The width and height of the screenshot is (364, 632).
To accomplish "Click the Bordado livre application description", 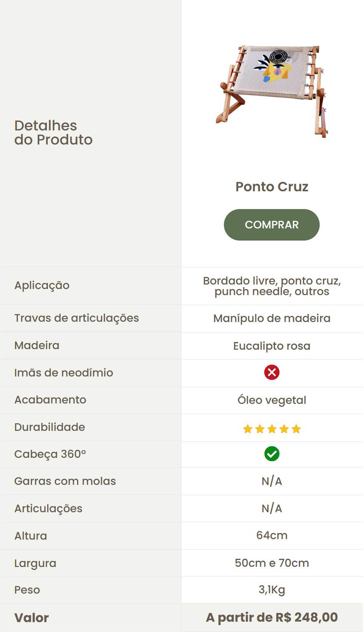I will pyautogui.click(x=272, y=286).
